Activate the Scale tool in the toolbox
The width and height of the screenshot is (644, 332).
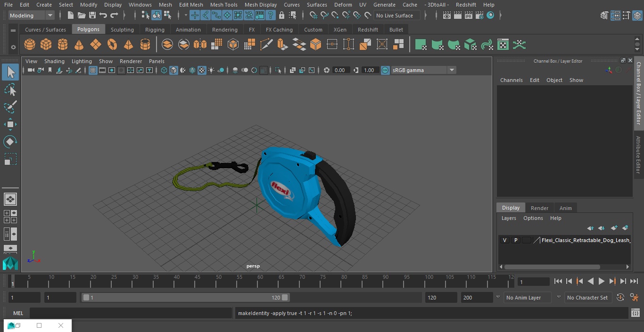coord(10,159)
